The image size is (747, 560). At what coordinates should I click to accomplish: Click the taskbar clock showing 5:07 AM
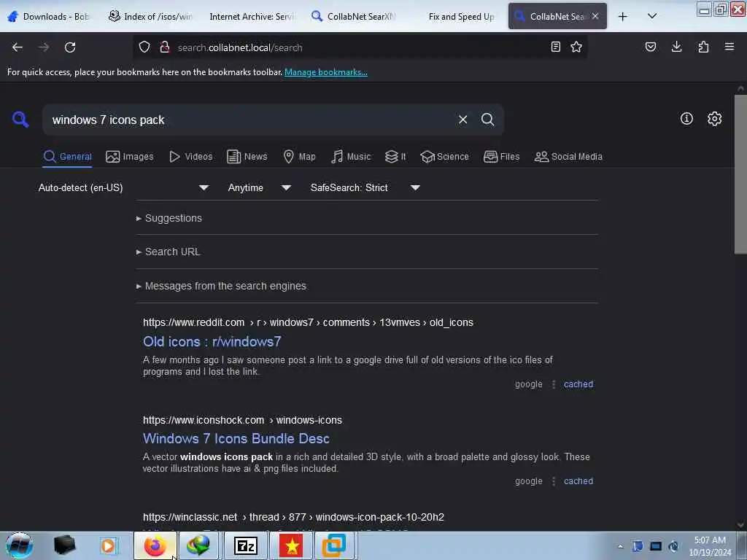(x=710, y=545)
